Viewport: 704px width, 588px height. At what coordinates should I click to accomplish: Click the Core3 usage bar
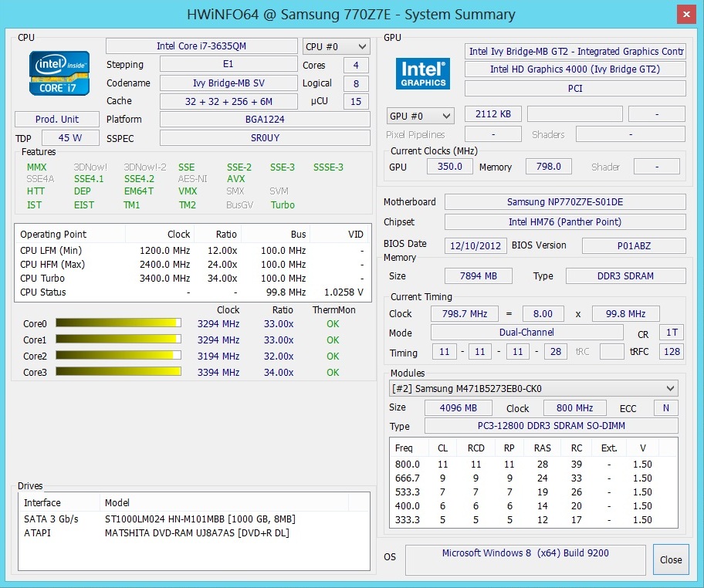click(x=119, y=372)
